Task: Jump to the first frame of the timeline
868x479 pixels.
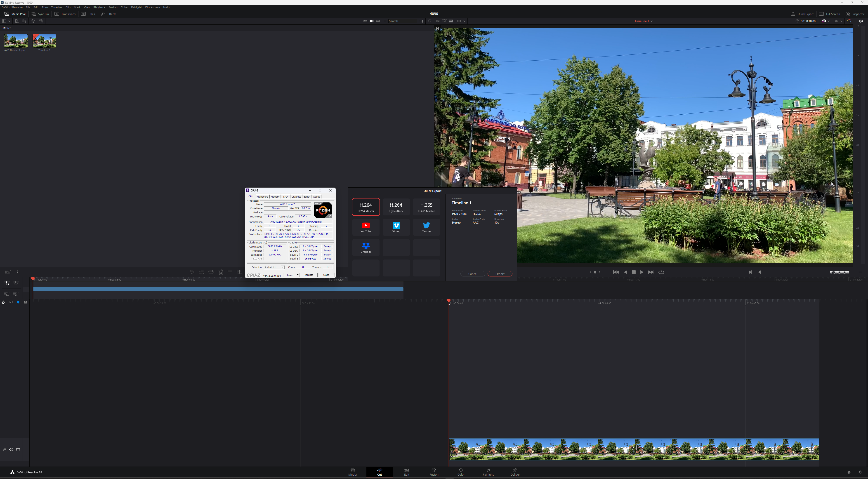Action: click(616, 272)
